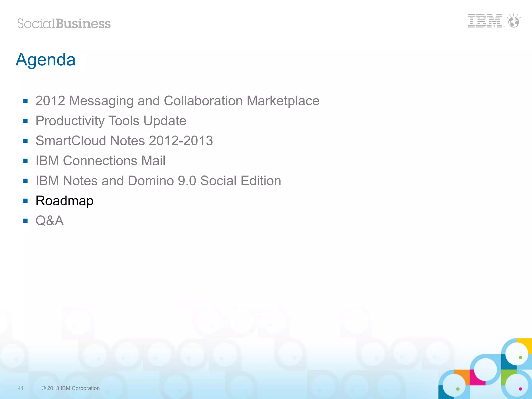Click the SocialBusiness wordmark

click(64, 23)
